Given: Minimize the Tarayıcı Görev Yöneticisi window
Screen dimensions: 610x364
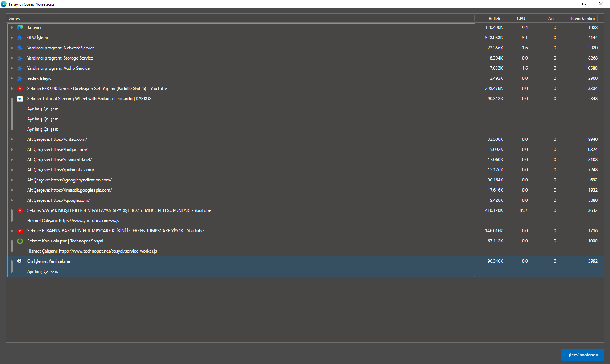Looking at the screenshot, I should click(x=568, y=4).
